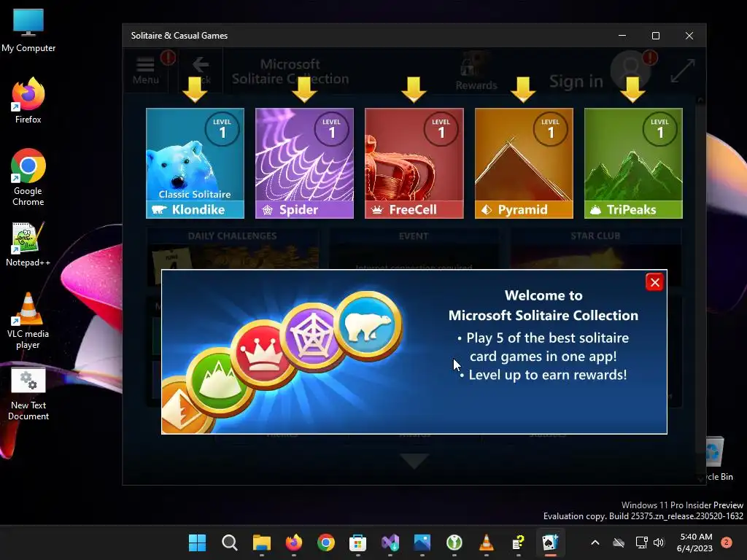Viewport: 747px width, 560px height.
Task: Launch the FreeCell game tile
Action: click(x=414, y=163)
